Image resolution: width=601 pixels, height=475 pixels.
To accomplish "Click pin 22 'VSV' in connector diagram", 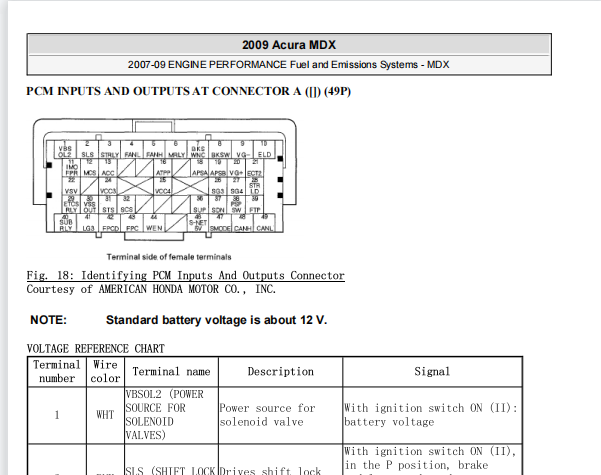I will point(71,186).
